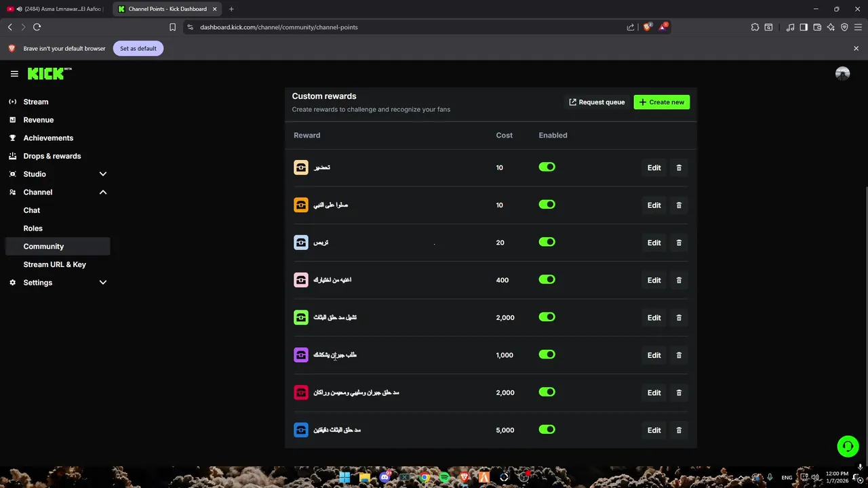This screenshot has height=488, width=868.
Task: Expand the Studio sidebar section
Action: point(103,174)
